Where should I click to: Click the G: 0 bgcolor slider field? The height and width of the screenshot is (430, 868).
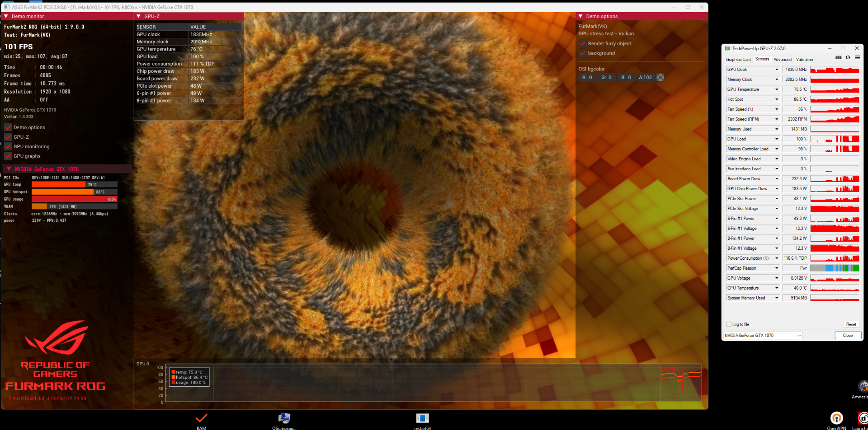pos(606,77)
